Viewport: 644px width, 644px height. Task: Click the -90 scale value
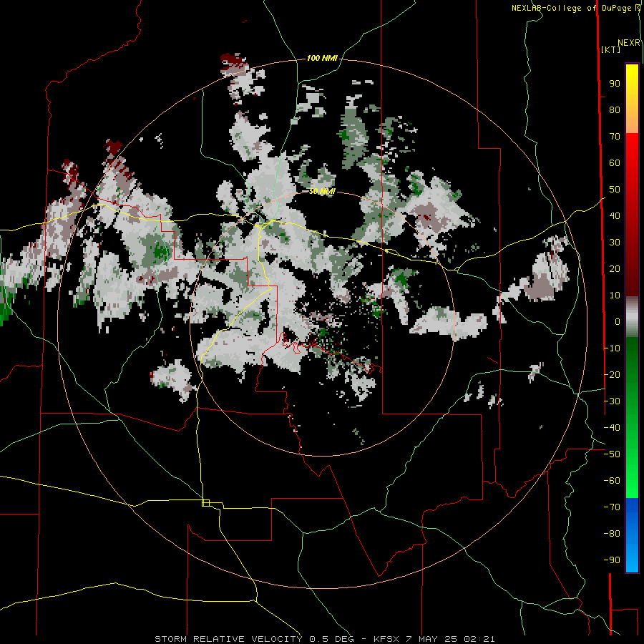pos(612,560)
